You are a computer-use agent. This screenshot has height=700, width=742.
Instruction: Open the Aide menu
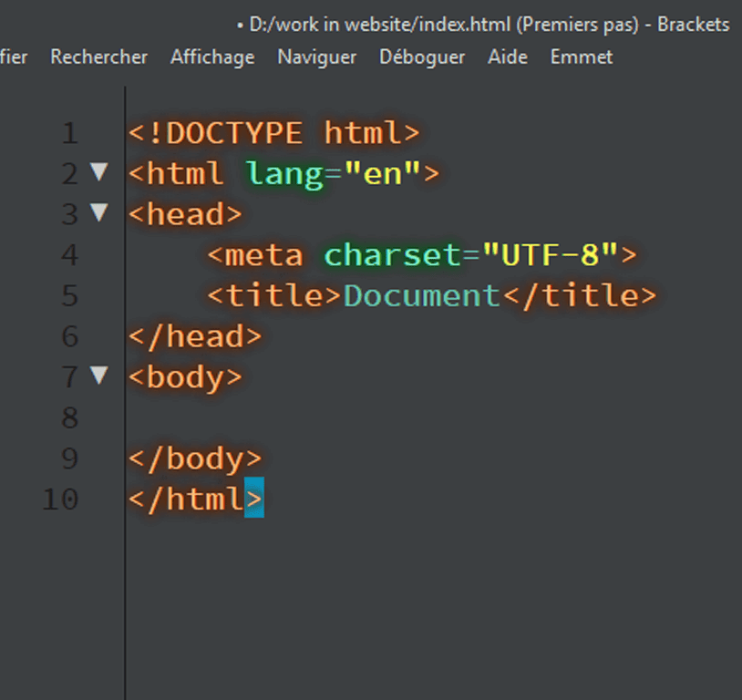pos(507,57)
